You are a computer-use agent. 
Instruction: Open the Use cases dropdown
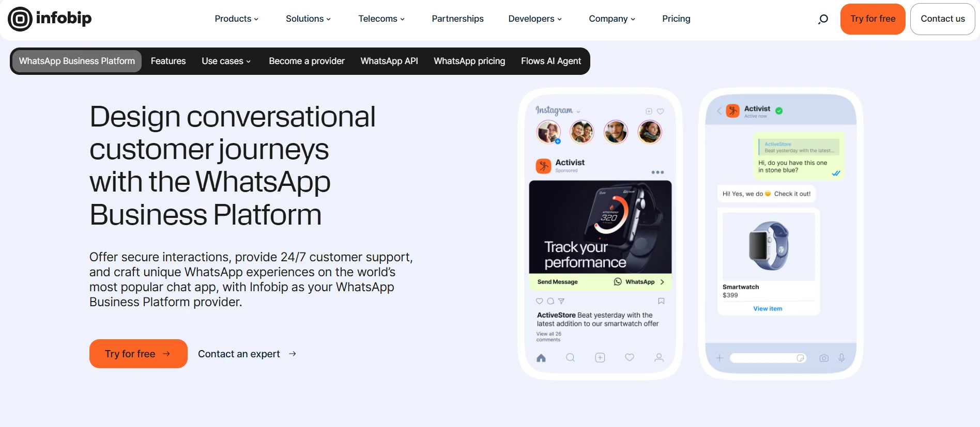[226, 61]
